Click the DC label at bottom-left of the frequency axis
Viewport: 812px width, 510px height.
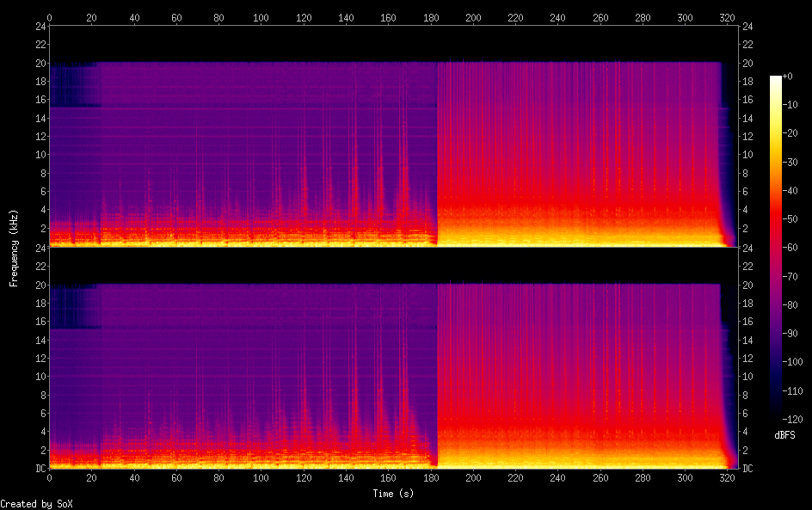pos(40,469)
